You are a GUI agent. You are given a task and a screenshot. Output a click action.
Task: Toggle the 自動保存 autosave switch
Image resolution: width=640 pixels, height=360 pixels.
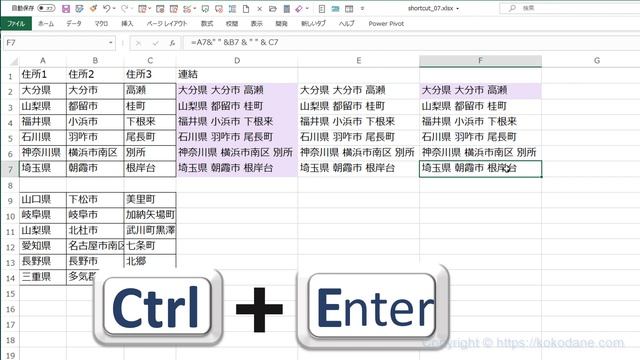tap(46, 8)
